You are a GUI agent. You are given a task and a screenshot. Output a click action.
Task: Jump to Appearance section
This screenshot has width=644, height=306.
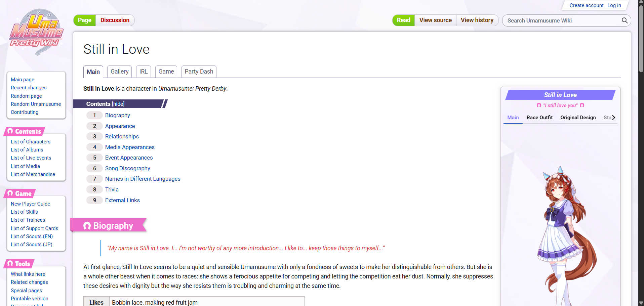(120, 126)
